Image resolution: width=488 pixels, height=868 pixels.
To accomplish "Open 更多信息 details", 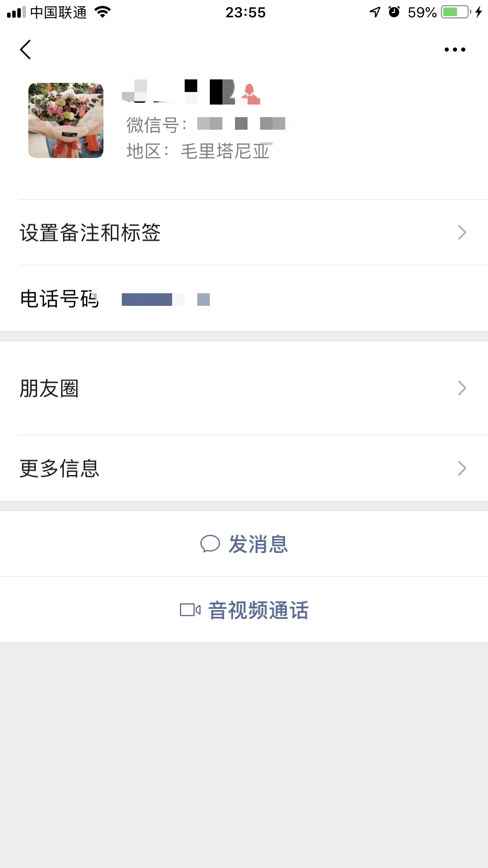I will (60, 468).
